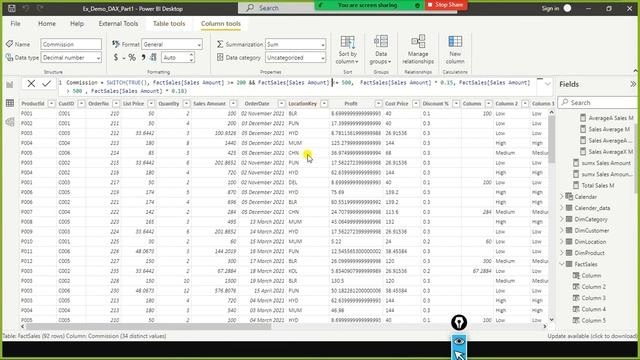The image size is (640, 360).
Task: Expand the DimCategory table
Action: click(x=562, y=219)
